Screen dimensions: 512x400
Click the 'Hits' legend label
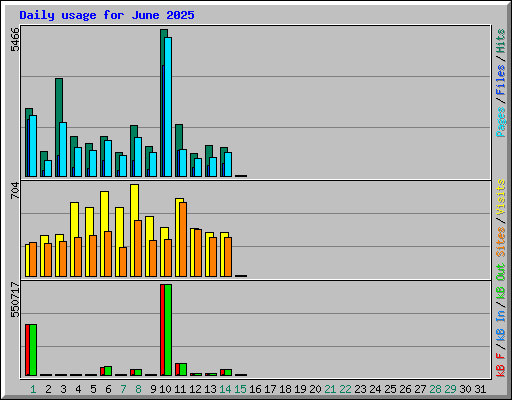[500, 41]
